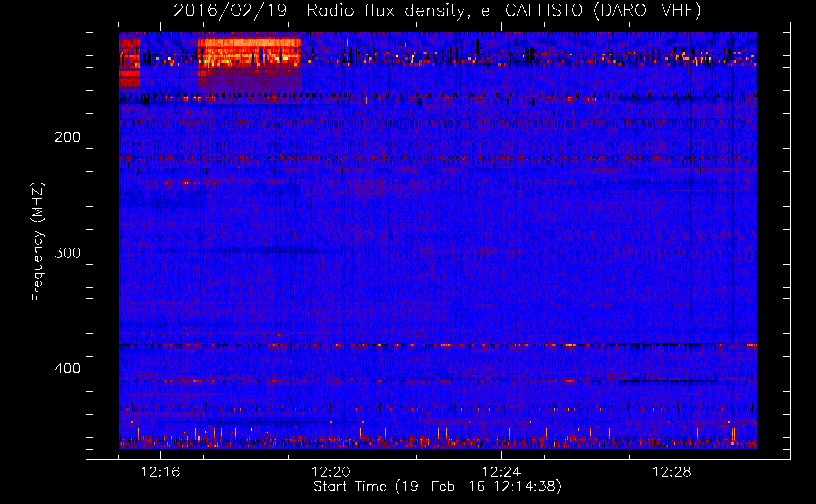Click the 'Start Time (19-Feb-16 12:14:38)' axis label
Image resolution: width=816 pixels, height=504 pixels.
(x=438, y=487)
